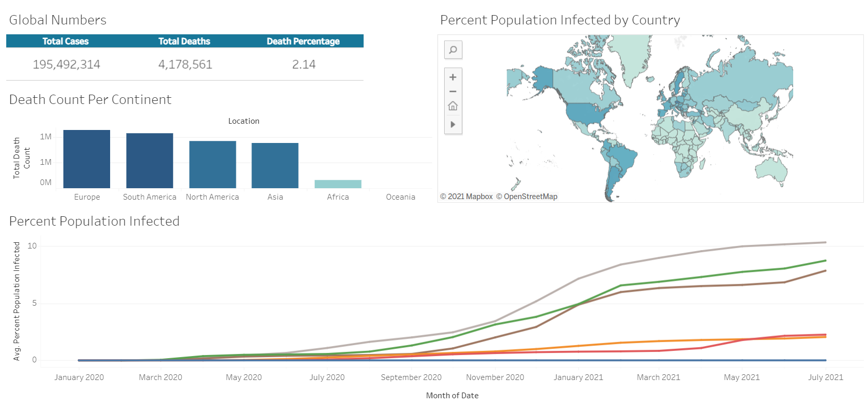Click the Location header above bars
The image size is (868, 405).
244,121
